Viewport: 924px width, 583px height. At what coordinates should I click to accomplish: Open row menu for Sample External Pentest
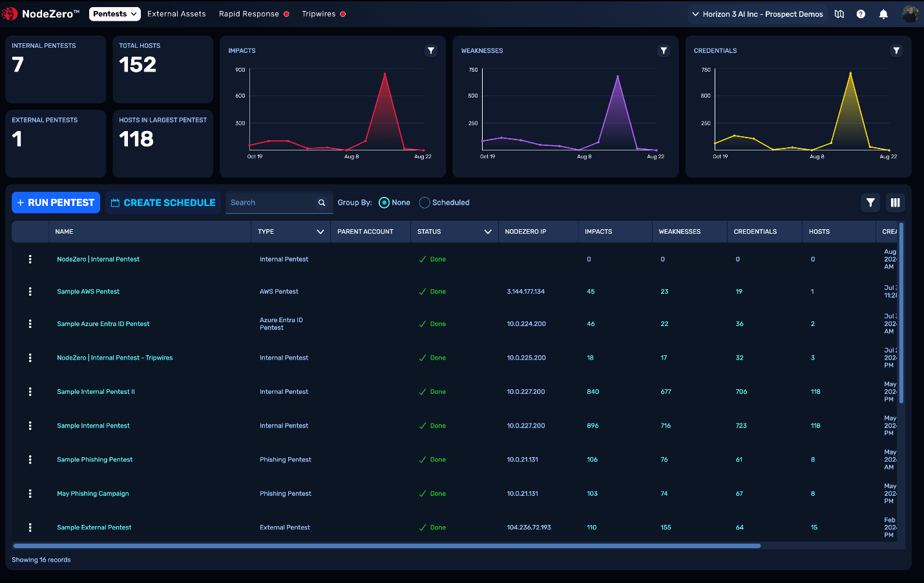tap(30, 527)
